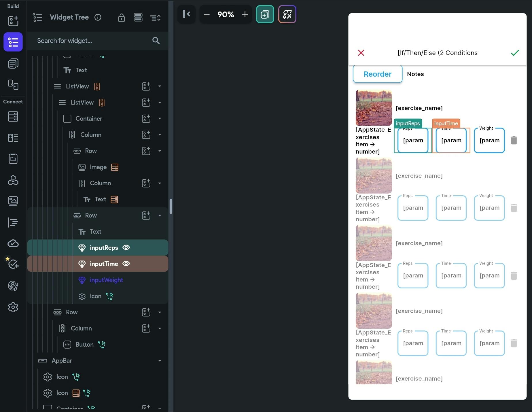The width and height of the screenshot is (532, 412).
Task: Close the dialog with red X
Action: 361,53
